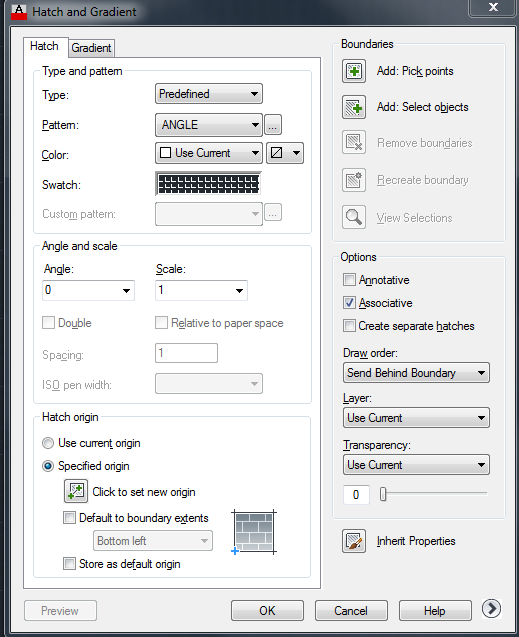Viewport: 519px width, 637px height.
Task: Click the transparency slider handle
Action: pyautogui.click(x=383, y=494)
